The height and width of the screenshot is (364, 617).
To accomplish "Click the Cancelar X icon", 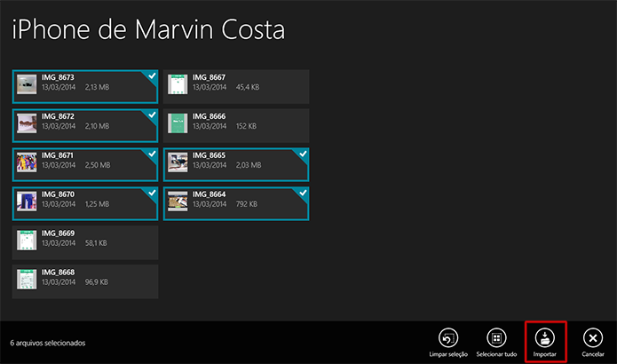I will (x=593, y=337).
